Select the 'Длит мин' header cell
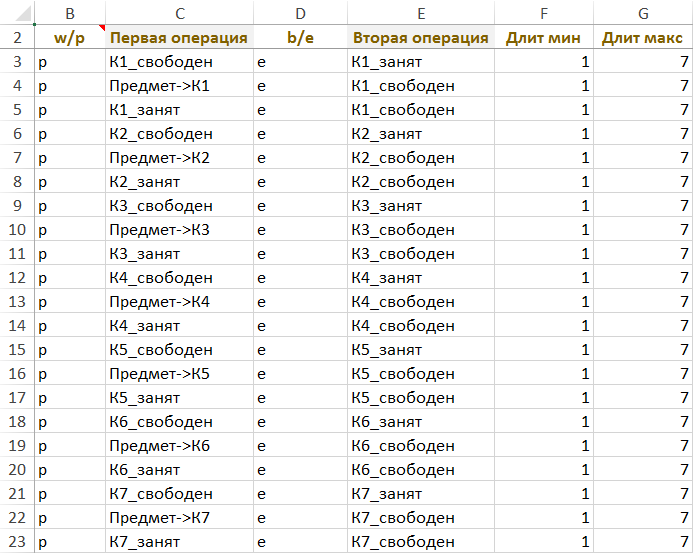693x553 pixels. [x=544, y=38]
